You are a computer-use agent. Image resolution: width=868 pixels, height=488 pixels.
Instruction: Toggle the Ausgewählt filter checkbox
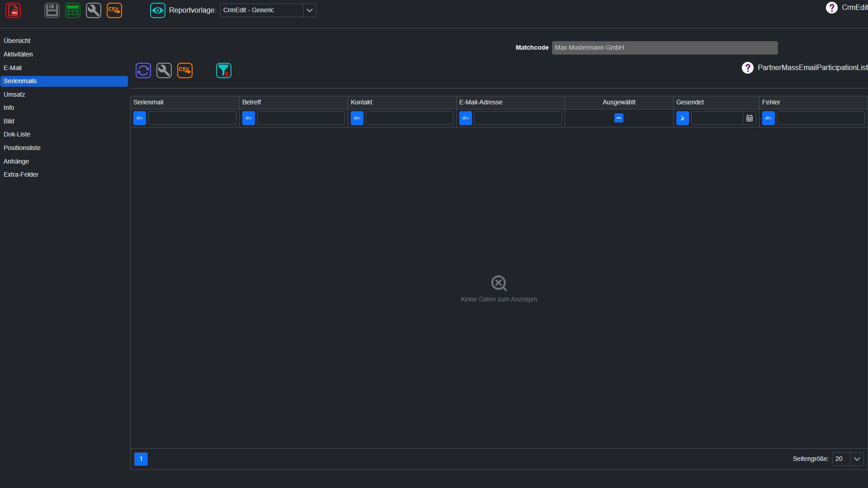tap(619, 118)
